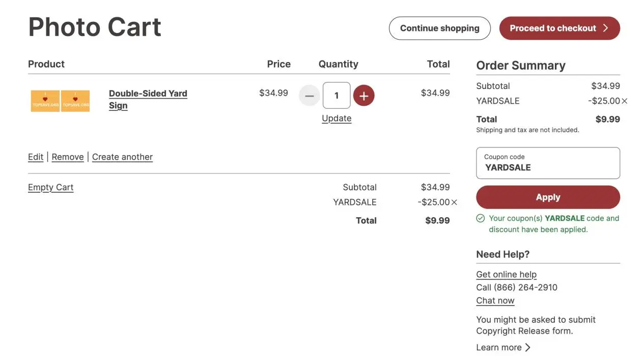
Task: Remove YARDSALE coupon in Order Summary
Action: coord(625,101)
